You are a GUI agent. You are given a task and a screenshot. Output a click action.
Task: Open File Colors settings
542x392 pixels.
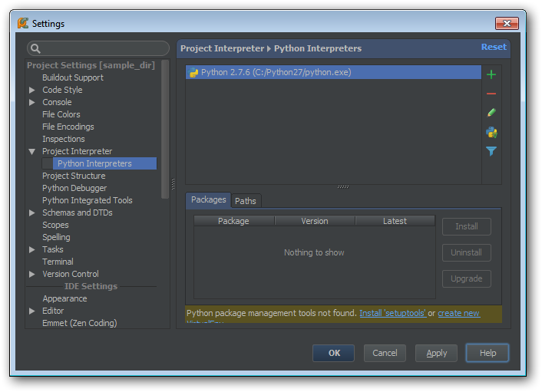coord(61,114)
